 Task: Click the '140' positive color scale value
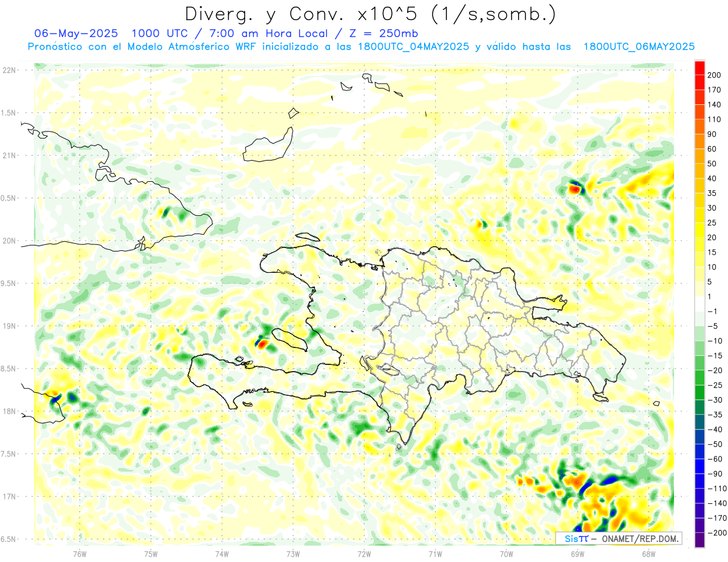click(x=714, y=105)
